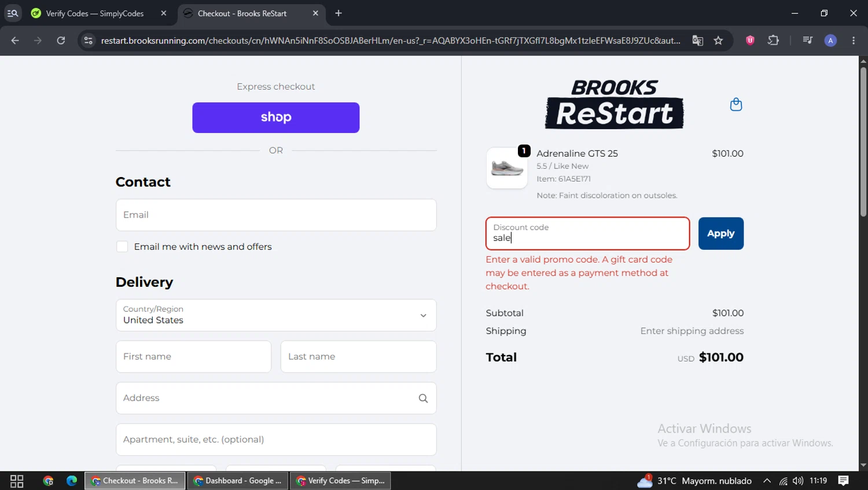The width and height of the screenshot is (868, 490).
Task: Open the media controls icon
Action: coord(808,40)
